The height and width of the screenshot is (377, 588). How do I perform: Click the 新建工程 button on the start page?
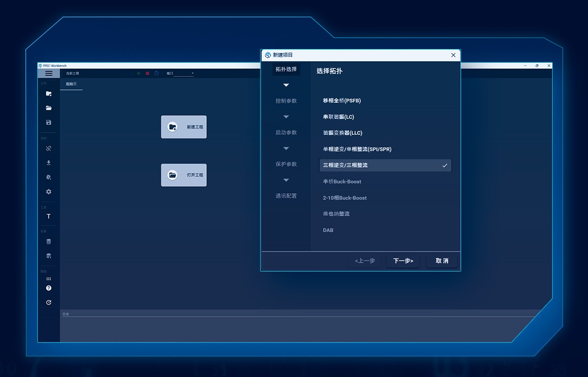point(184,126)
